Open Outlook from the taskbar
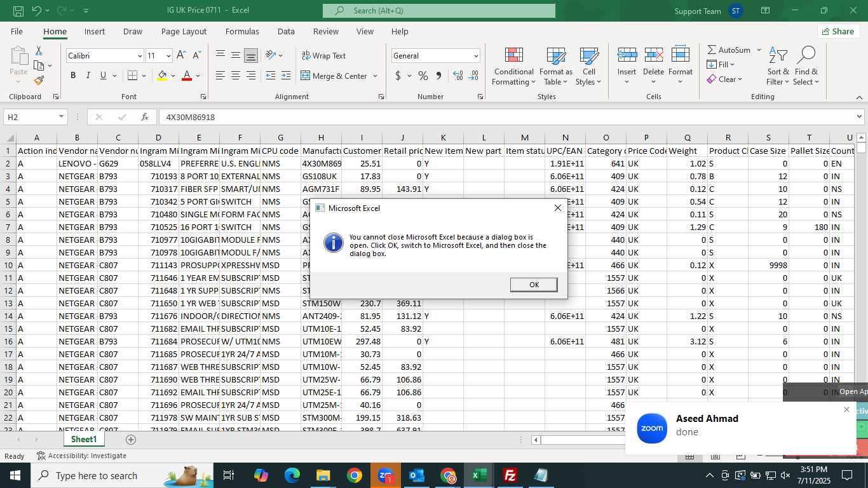 417,475
